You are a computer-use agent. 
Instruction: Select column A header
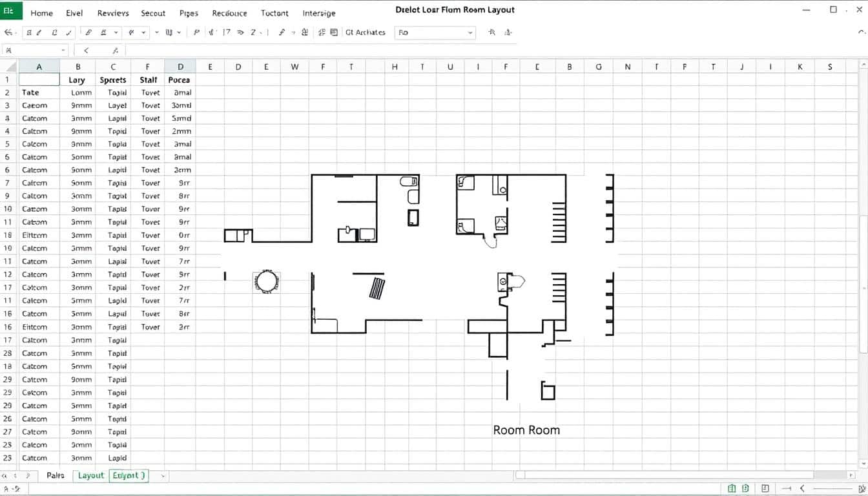(x=39, y=67)
